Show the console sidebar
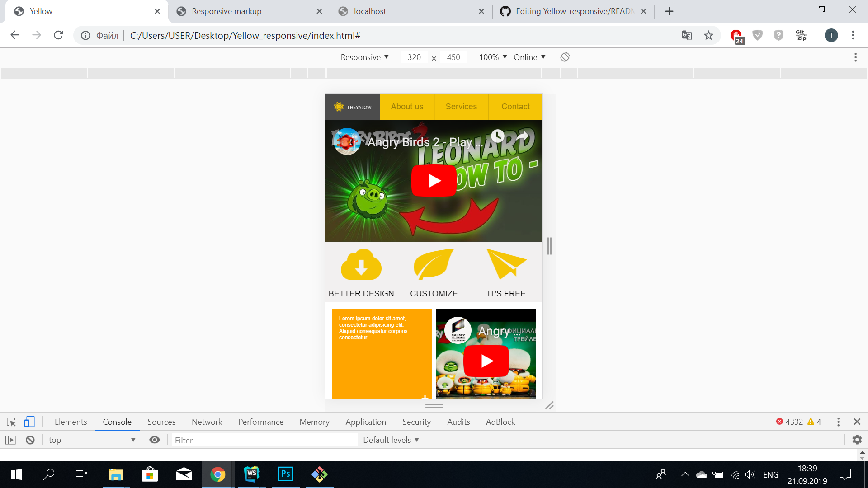The width and height of the screenshot is (868, 488). click(x=10, y=440)
